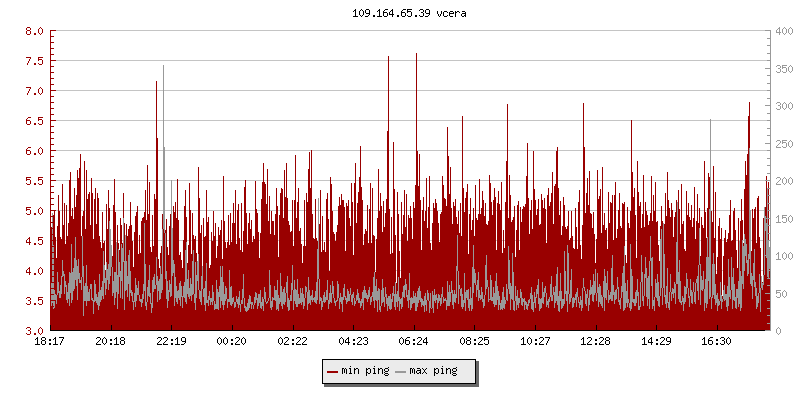Click the 22:19 time label on x-axis

(171, 342)
